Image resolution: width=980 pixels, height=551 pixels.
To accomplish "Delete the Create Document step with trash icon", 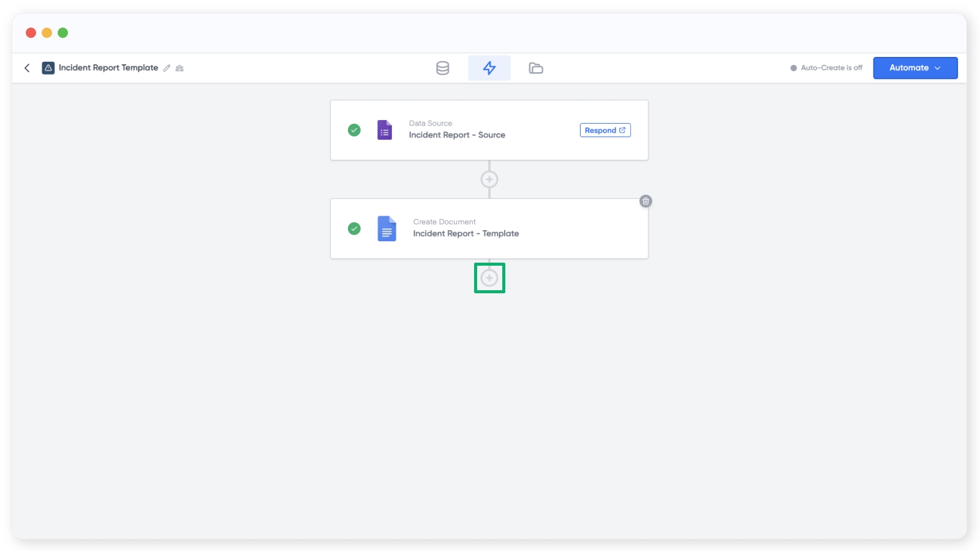I will coord(646,201).
